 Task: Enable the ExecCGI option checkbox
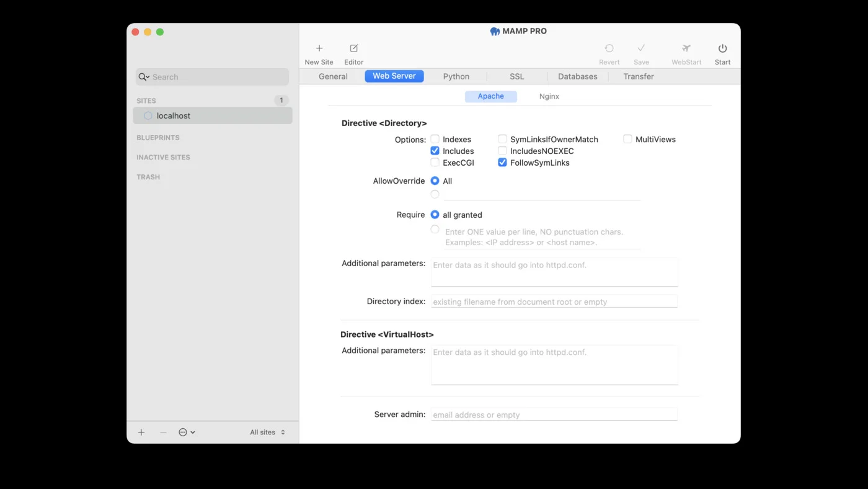tap(435, 163)
